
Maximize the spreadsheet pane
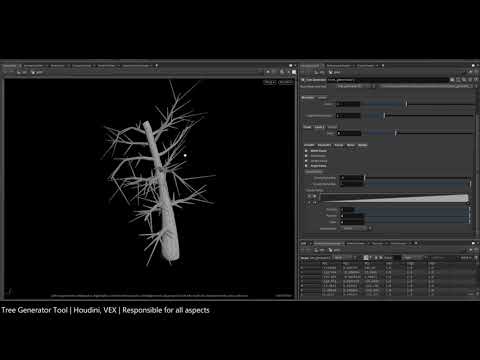(x=473, y=243)
